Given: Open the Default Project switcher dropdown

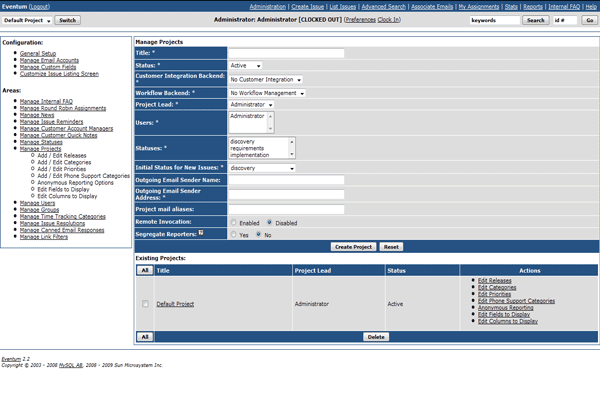Looking at the screenshot, I should 27,20.
